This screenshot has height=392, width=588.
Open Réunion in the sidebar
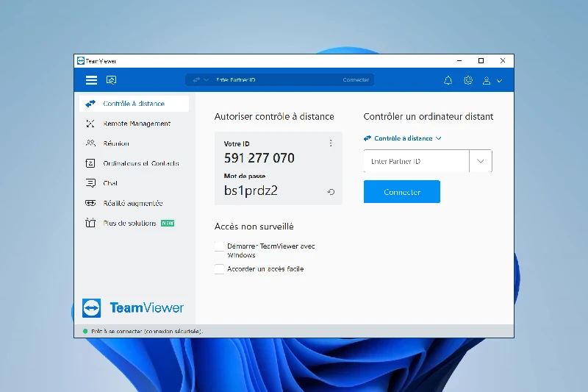tap(134, 143)
